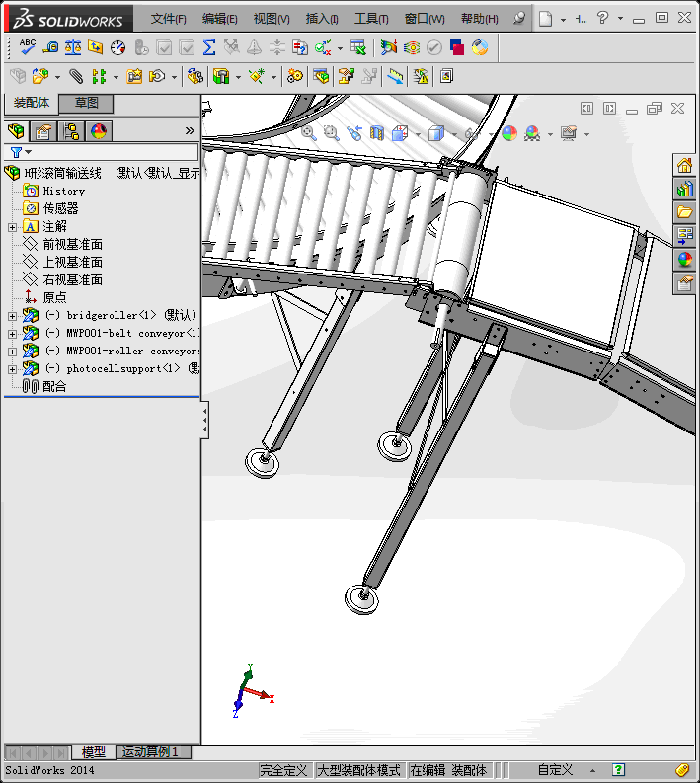Viewport: 700px width, 783px height.
Task: Select Linear Component Pattern tool
Action: [99, 76]
